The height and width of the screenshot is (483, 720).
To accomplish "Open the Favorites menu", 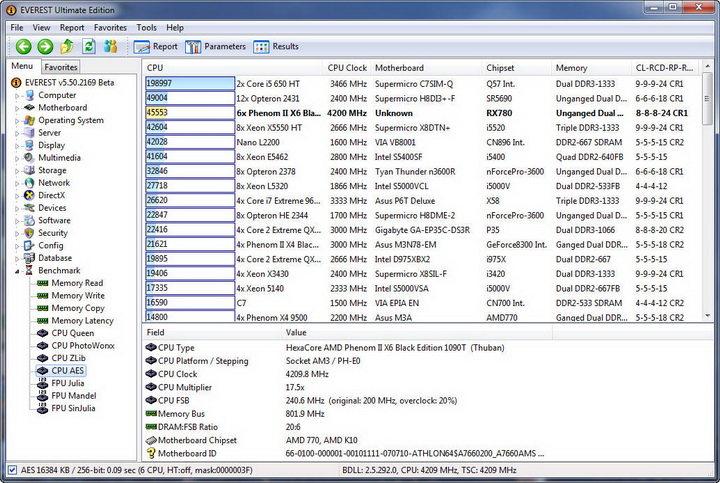I will point(110,28).
